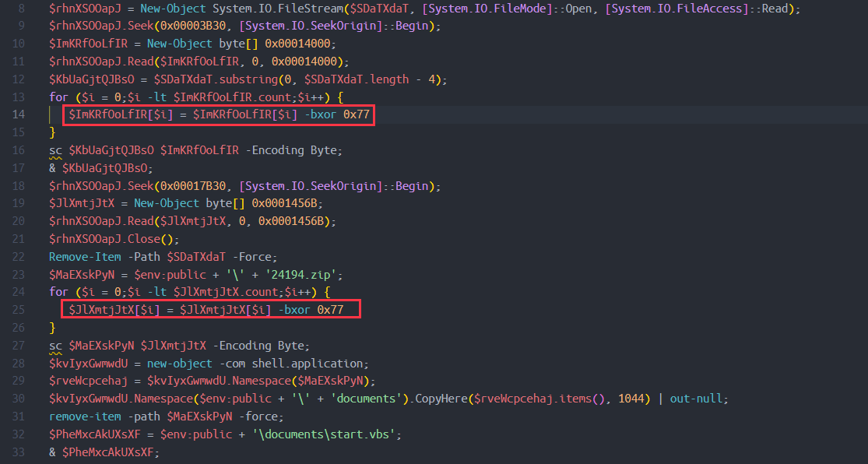Click 'Remove-Item' on line 22
This screenshot has height=464, width=868.
coord(85,257)
